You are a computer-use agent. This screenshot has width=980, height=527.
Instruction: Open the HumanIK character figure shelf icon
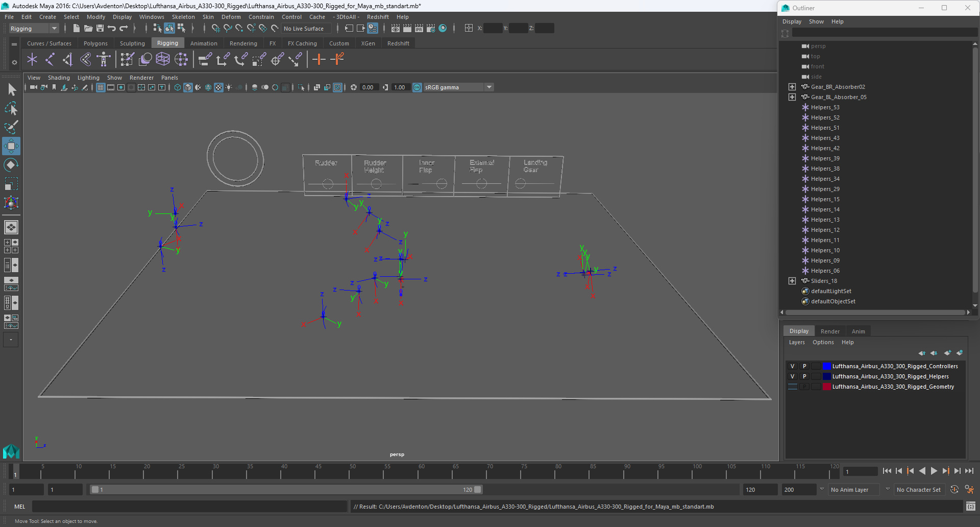(104, 60)
